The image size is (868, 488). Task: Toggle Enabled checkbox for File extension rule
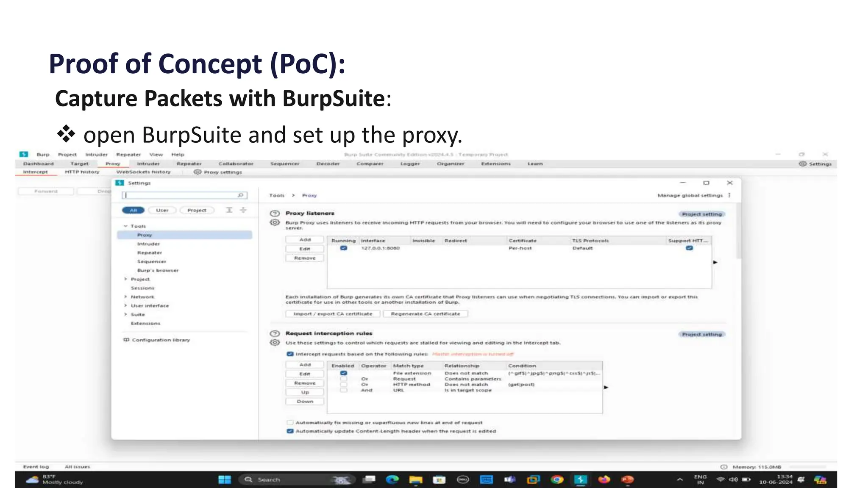click(344, 373)
